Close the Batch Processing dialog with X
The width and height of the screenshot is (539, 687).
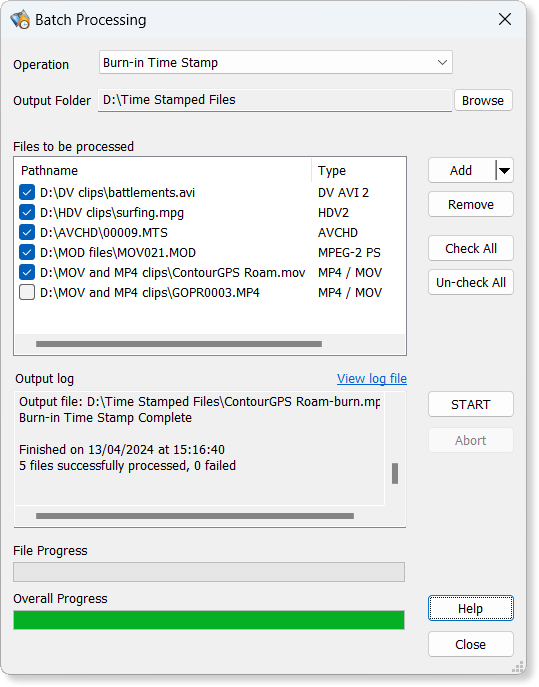point(505,19)
